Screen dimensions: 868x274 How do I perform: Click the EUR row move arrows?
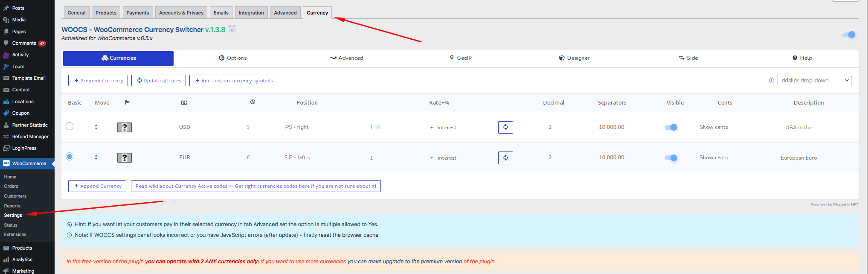click(96, 157)
